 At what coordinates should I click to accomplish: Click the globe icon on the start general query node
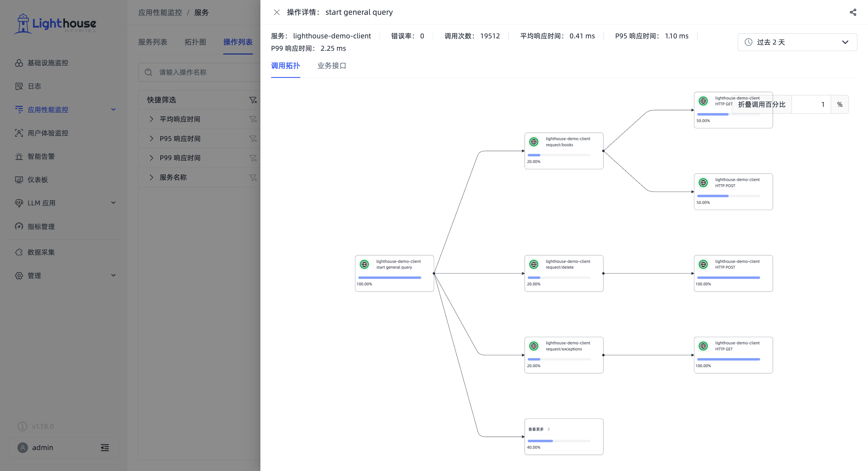click(x=364, y=264)
